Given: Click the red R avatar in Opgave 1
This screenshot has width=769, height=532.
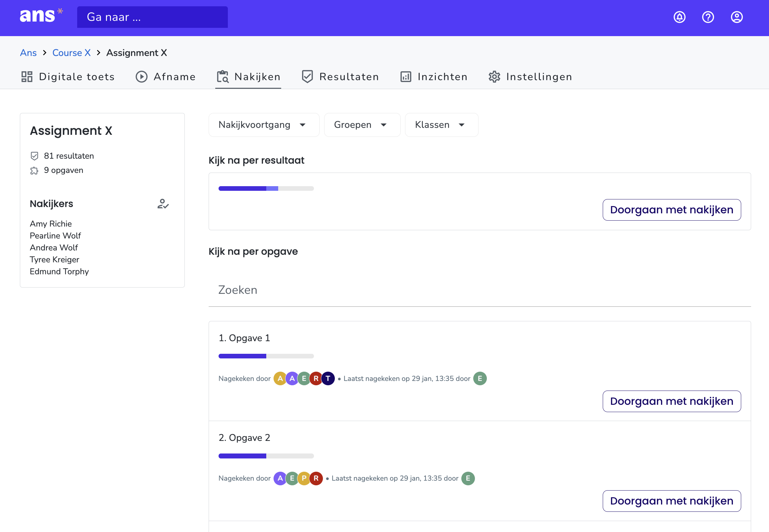Looking at the screenshot, I should (x=316, y=378).
